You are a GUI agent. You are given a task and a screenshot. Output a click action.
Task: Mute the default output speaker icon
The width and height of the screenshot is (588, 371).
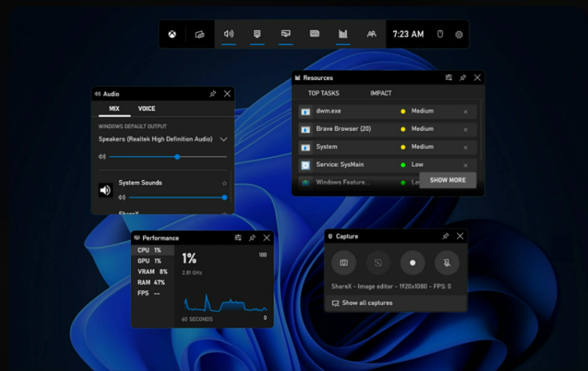click(102, 156)
